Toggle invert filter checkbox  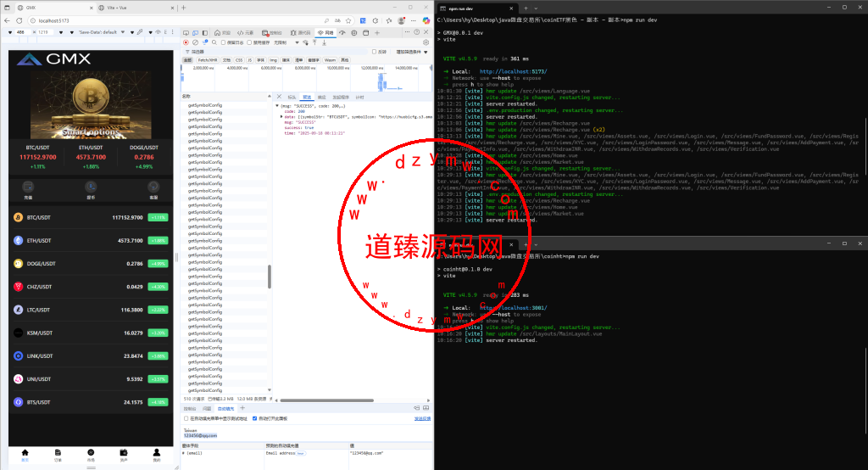click(374, 52)
